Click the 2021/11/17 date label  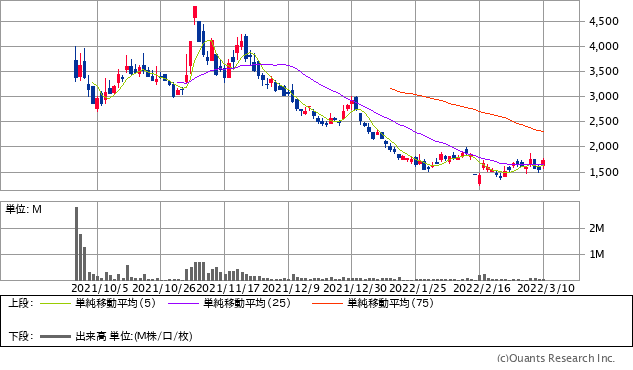point(227,288)
